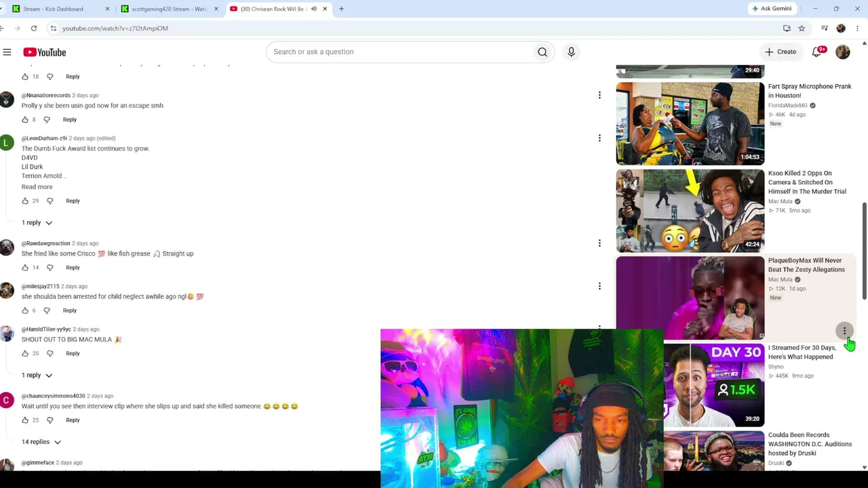Reply to the @HaroldTiller-yy9yc comment
Screen dimensions: 868x488
click(73, 353)
